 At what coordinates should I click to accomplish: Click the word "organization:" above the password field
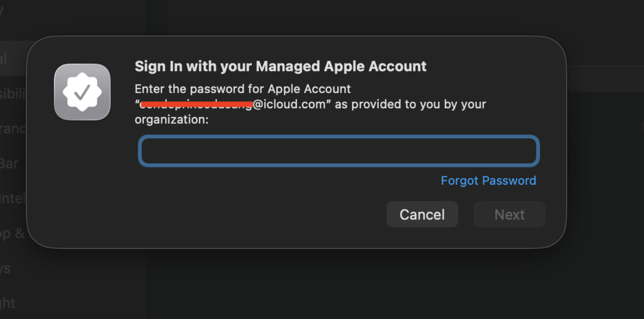(x=172, y=120)
